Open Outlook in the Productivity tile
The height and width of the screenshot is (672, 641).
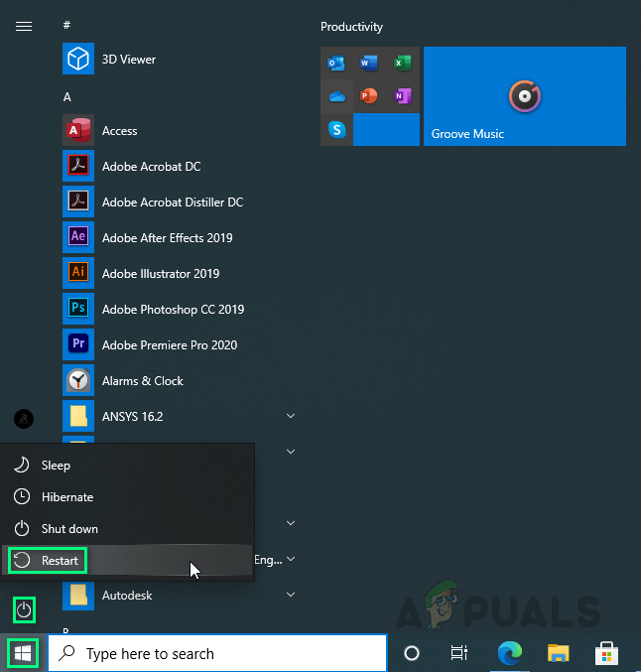[336, 63]
